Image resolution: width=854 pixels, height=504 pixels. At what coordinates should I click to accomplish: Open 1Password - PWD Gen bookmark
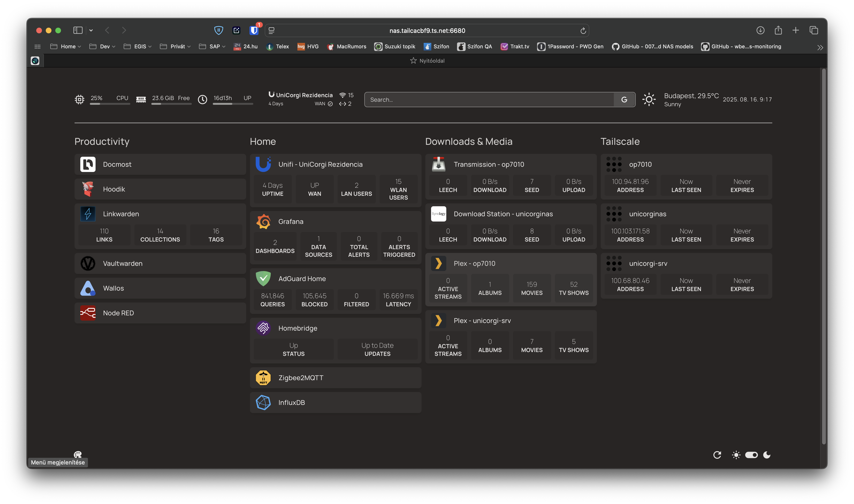[570, 46]
